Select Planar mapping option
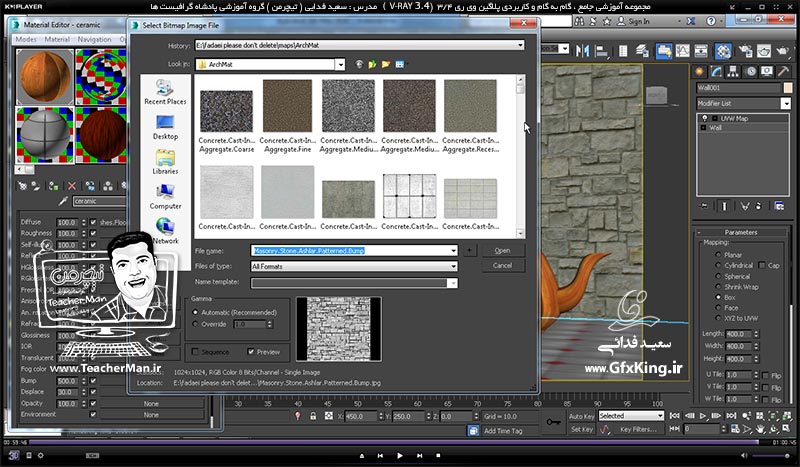 [718, 255]
